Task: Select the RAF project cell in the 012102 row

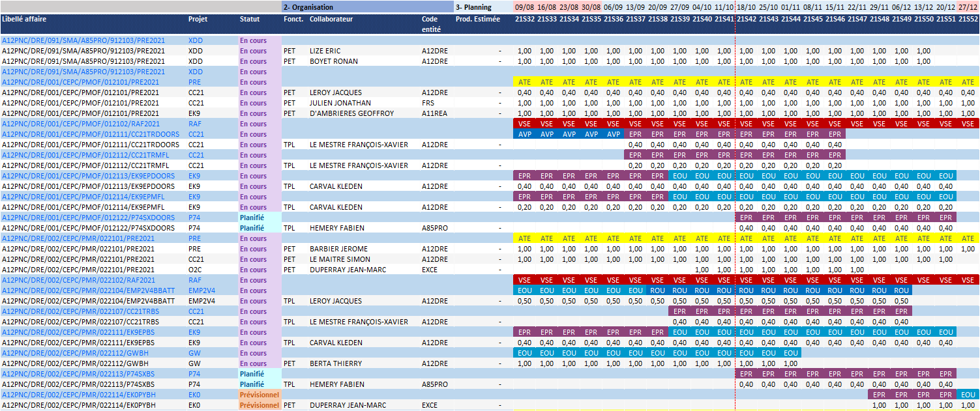Action: (x=194, y=124)
